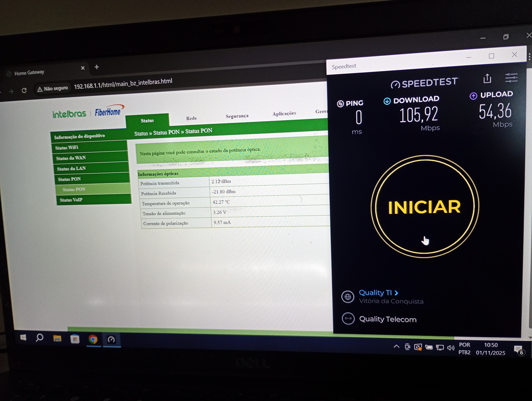
Task: Open Aplicações tab
Action: (284, 113)
